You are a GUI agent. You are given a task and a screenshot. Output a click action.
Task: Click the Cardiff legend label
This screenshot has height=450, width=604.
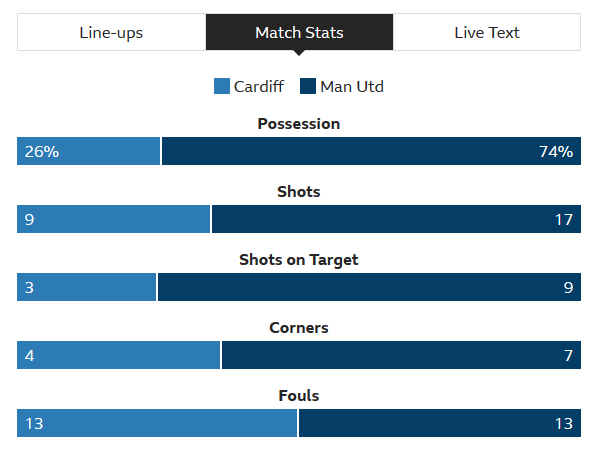pyautogui.click(x=259, y=87)
